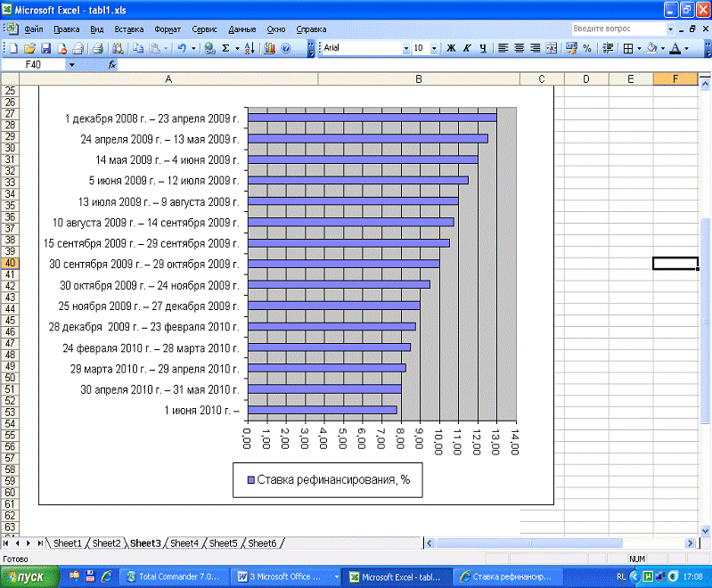Click the пуск Start button
This screenshot has height=588, width=712.
29,576
